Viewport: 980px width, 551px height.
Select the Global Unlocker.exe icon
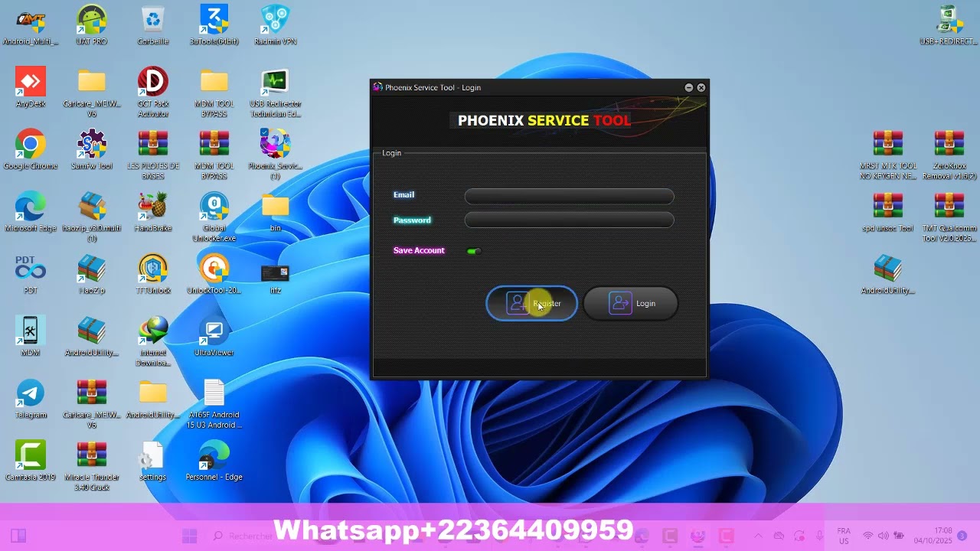pyautogui.click(x=214, y=217)
